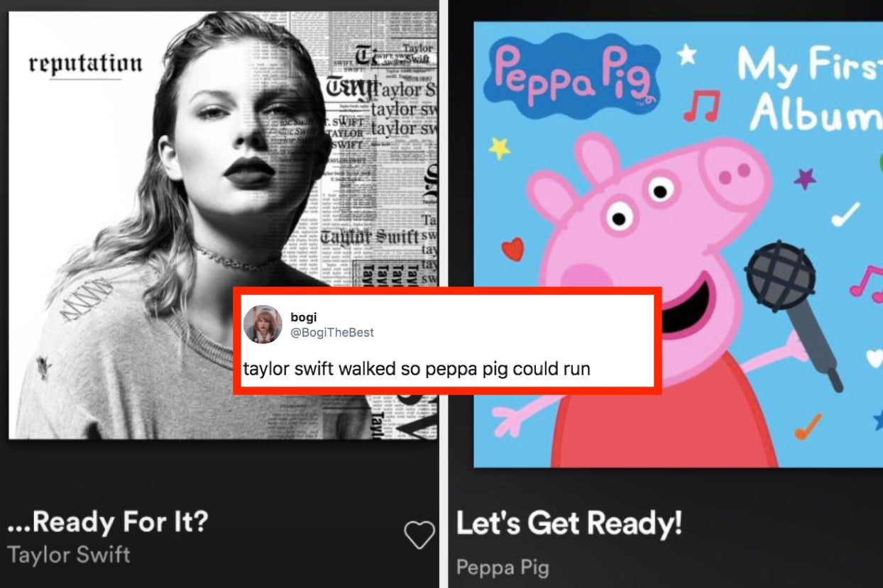The width and height of the screenshot is (883, 588).
Task: Click the "reputation" title on album cover
Action: 86,64
